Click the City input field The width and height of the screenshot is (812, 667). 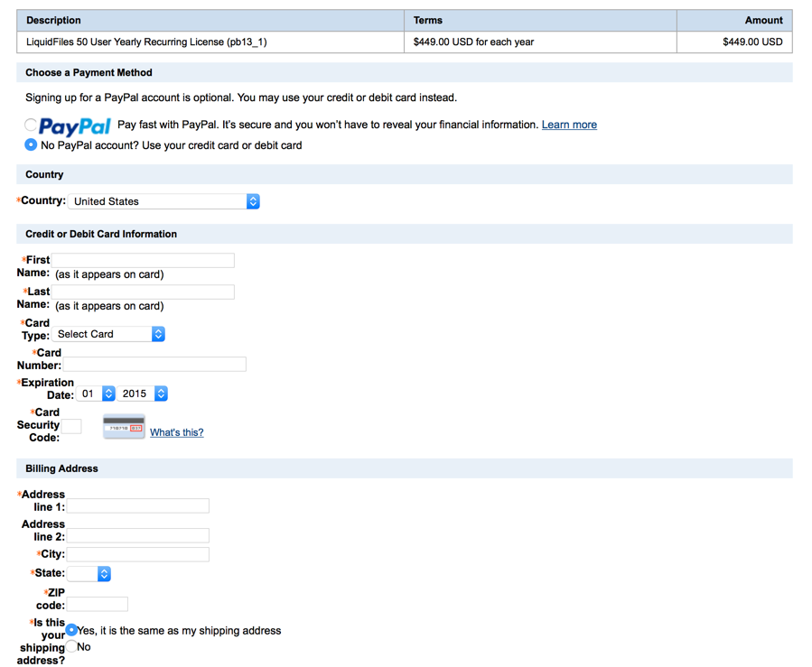(x=137, y=553)
